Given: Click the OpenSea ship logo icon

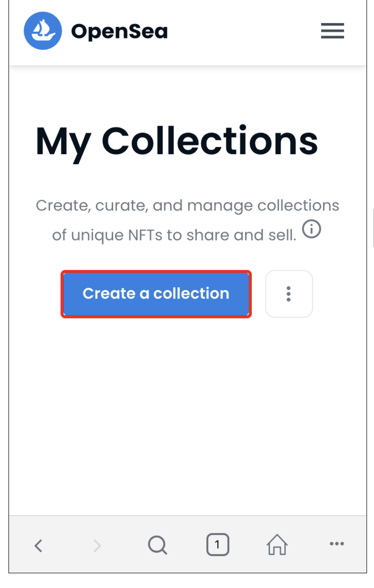Looking at the screenshot, I should (x=43, y=31).
